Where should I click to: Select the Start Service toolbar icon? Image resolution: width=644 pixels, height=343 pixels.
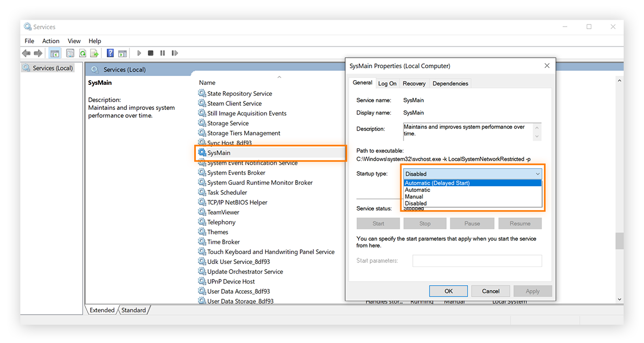click(139, 53)
